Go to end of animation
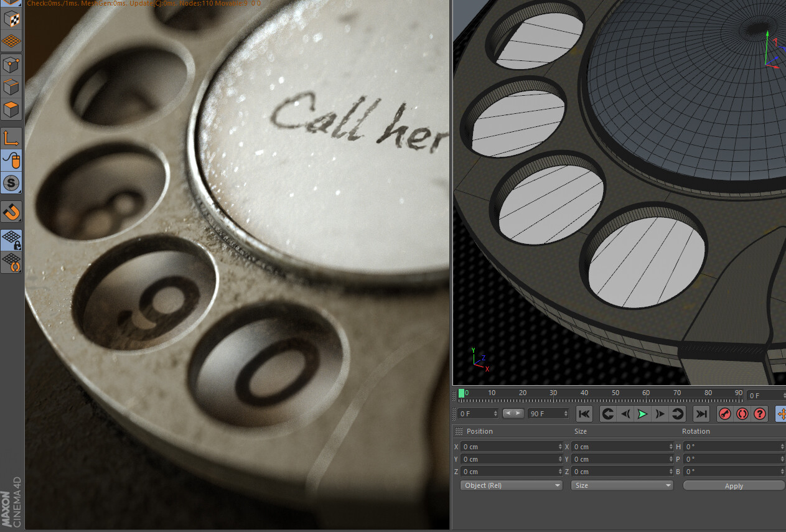786x532 pixels. [701, 414]
